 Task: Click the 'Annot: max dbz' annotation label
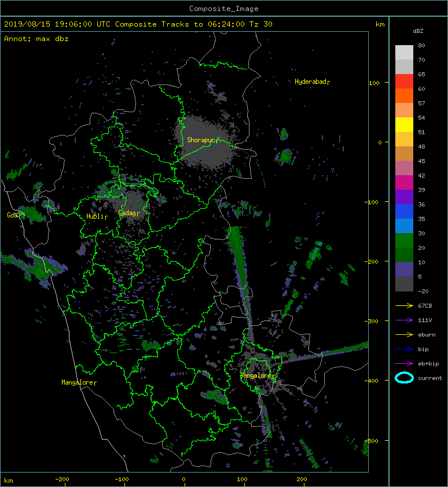click(x=36, y=39)
